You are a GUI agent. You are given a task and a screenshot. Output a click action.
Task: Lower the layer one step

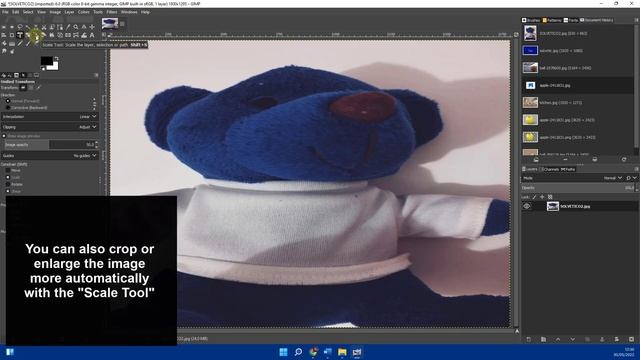pos(573,339)
